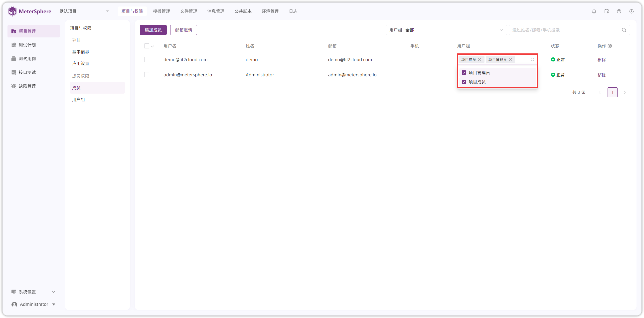Uncheck 项目管理员 in the dropdown list
The image size is (644, 318).
click(x=464, y=72)
